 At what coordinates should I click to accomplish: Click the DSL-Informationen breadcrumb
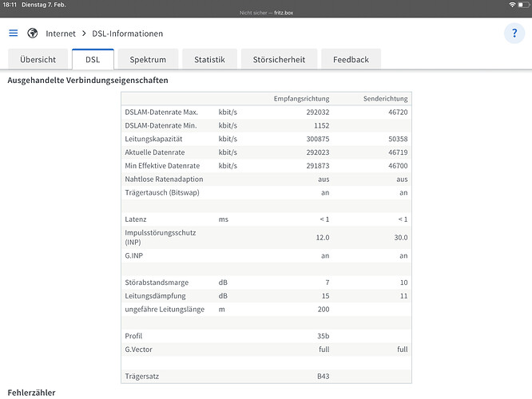128,34
